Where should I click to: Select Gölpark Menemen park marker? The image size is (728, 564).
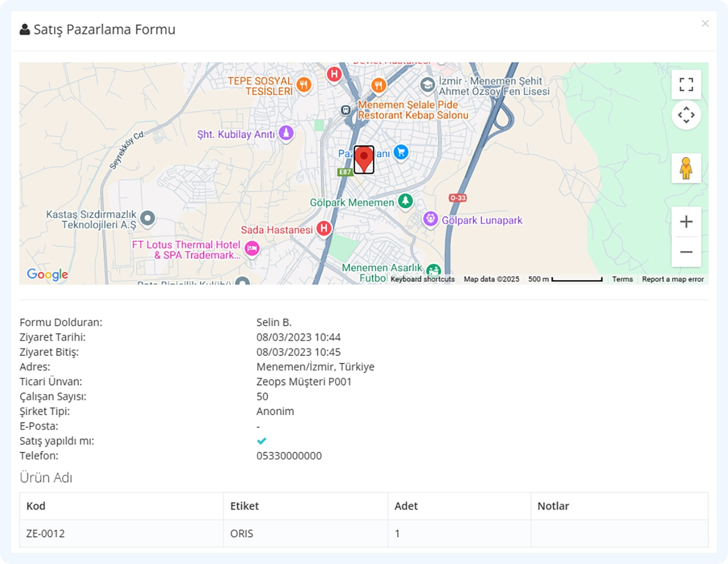click(x=405, y=201)
